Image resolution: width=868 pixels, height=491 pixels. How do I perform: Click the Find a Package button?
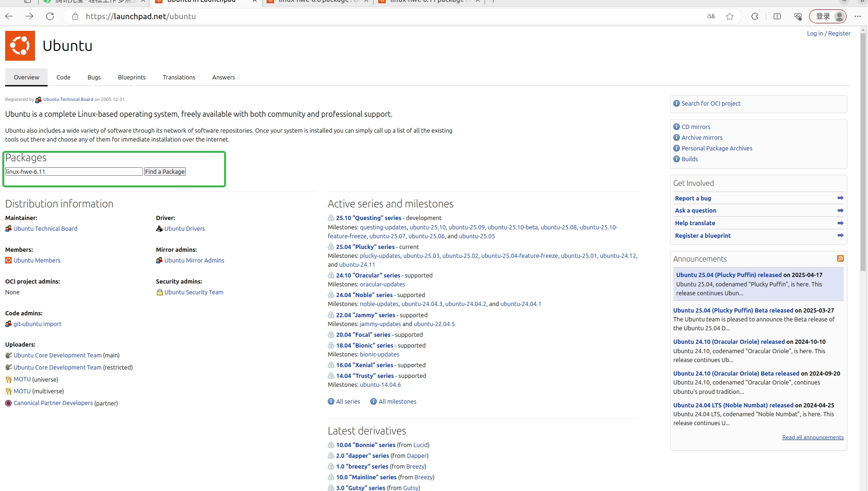[165, 171]
